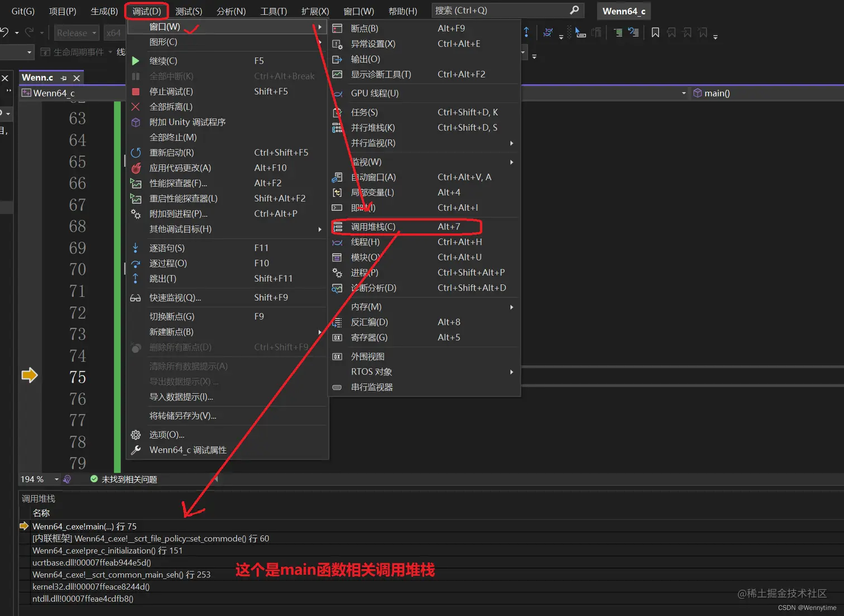
Task: Click the Step Into (逐语句) arrow icon
Action: point(136,248)
